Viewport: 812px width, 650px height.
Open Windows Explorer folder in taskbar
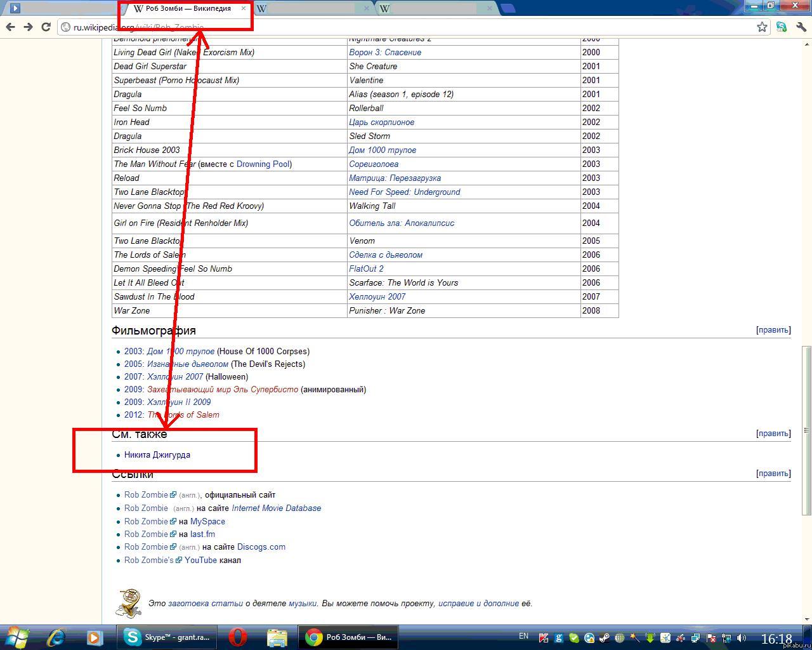pyautogui.click(x=277, y=637)
